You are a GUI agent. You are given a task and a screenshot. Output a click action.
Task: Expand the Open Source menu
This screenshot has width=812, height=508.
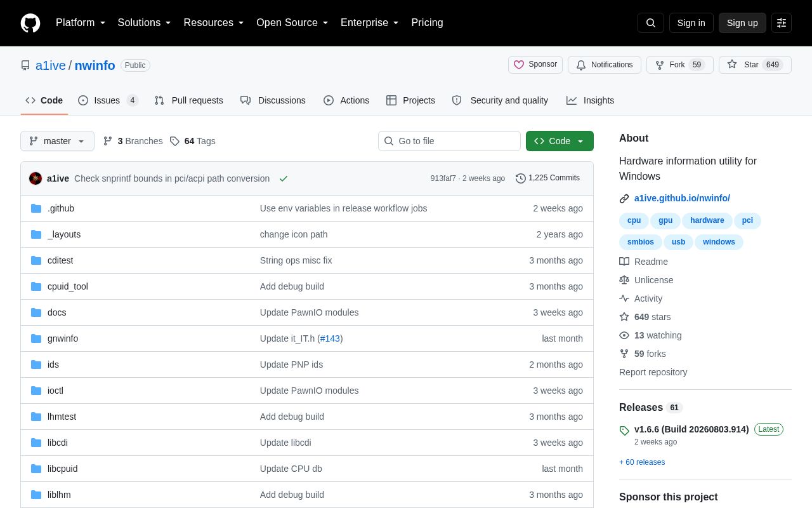coord(292,23)
